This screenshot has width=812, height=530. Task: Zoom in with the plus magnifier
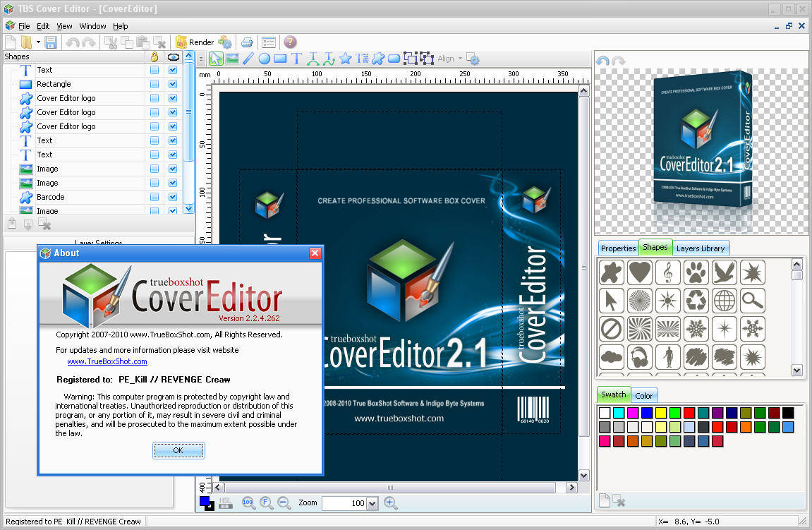[x=391, y=502]
